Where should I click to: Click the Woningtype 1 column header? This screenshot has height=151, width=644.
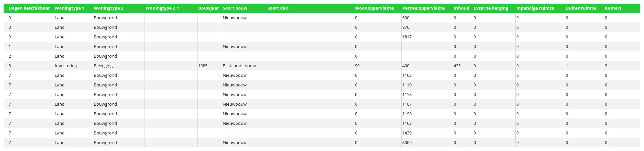(x=69, y=8)
